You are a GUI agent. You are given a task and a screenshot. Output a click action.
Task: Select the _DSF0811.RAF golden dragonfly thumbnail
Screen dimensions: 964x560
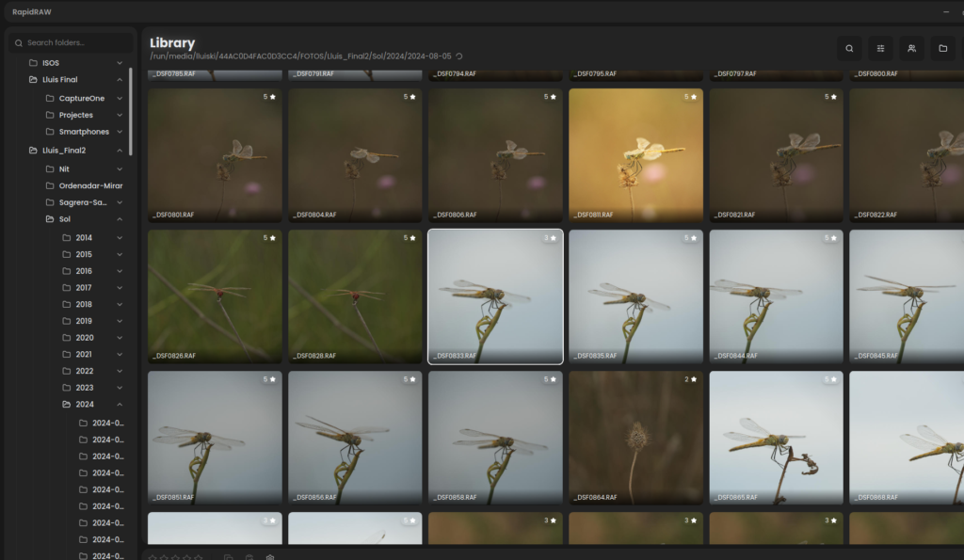[x=635, y=155]
